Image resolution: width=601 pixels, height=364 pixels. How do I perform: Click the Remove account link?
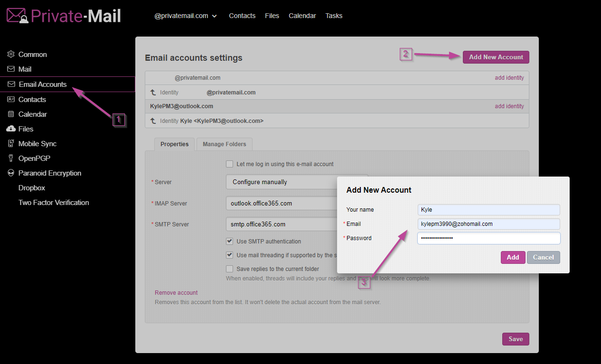point(176,293)
